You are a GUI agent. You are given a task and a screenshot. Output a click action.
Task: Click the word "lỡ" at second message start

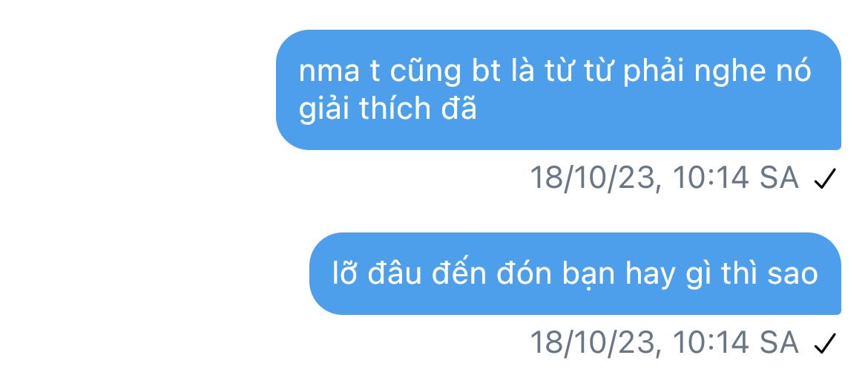pos(344,273)
